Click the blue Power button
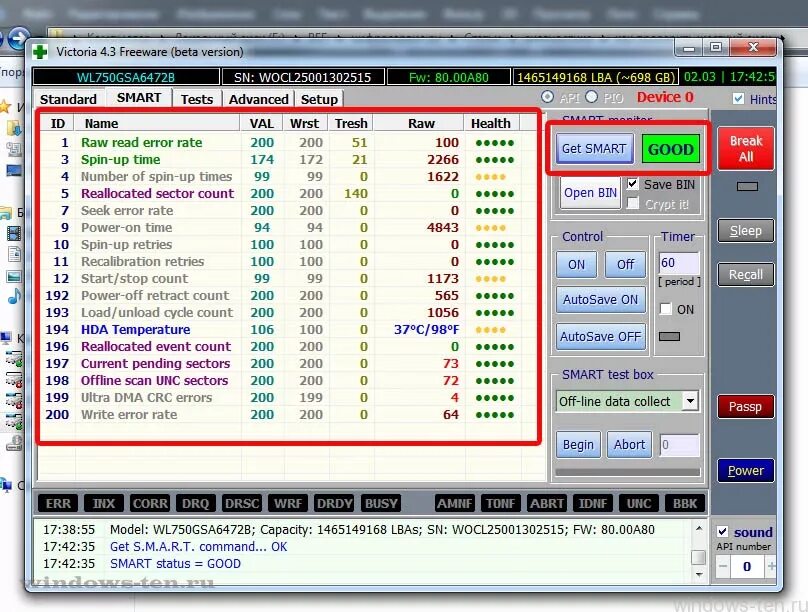The height and width of the screenshot is (612, 808). click(x=746, y=470)
